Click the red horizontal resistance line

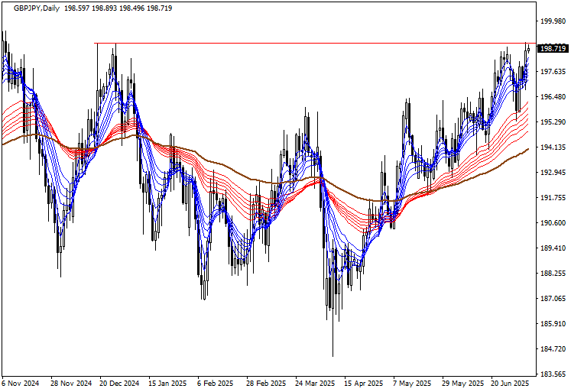(315, 44)
